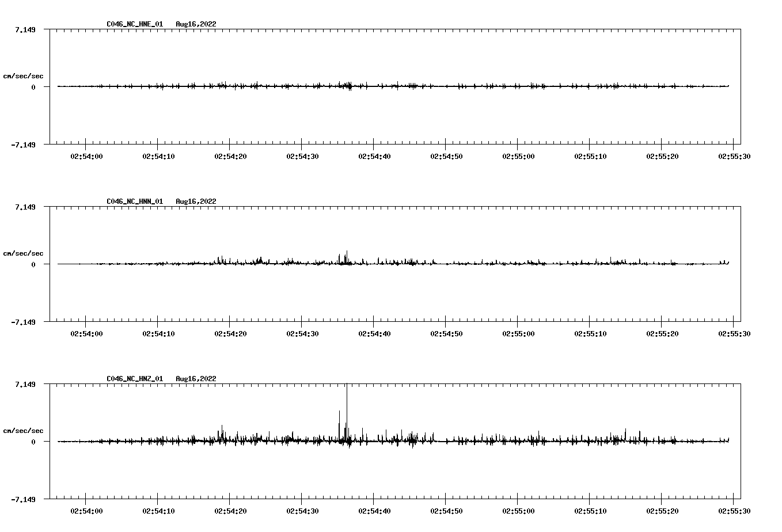Click the tallest spike in the HNZ trace
This screenshot has width=782, height=532.
[x=347, y=412]
